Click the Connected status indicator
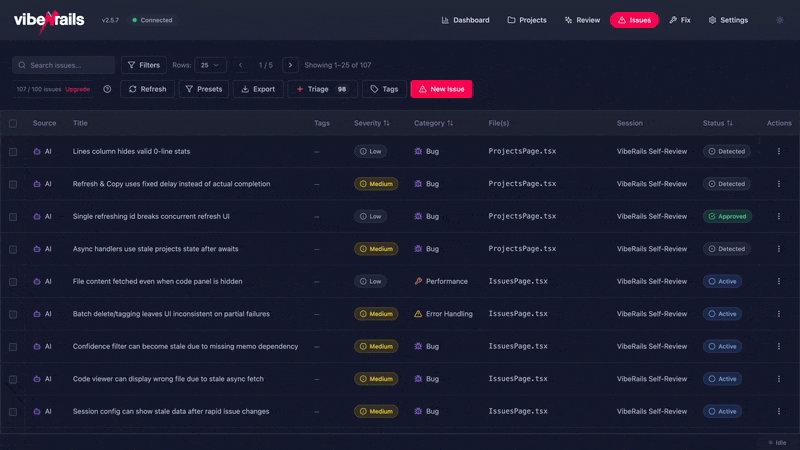800x450 pixels. click(x=152, y=20)
